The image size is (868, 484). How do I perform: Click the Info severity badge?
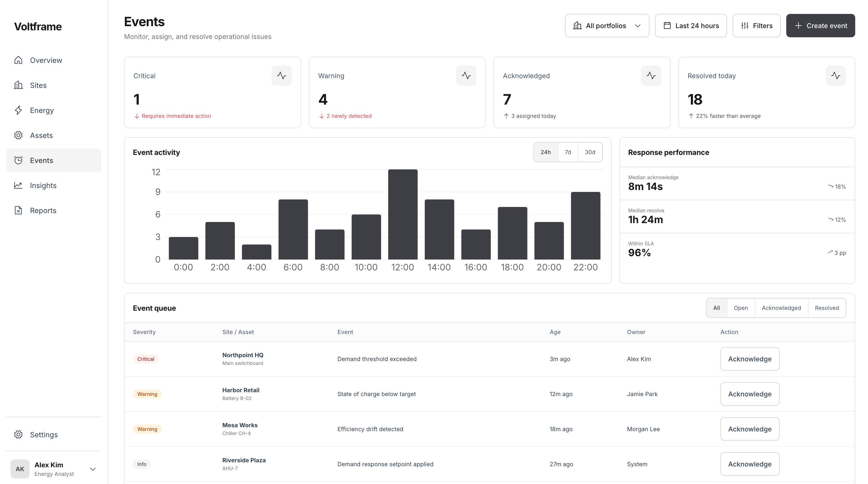click(142, 464)
